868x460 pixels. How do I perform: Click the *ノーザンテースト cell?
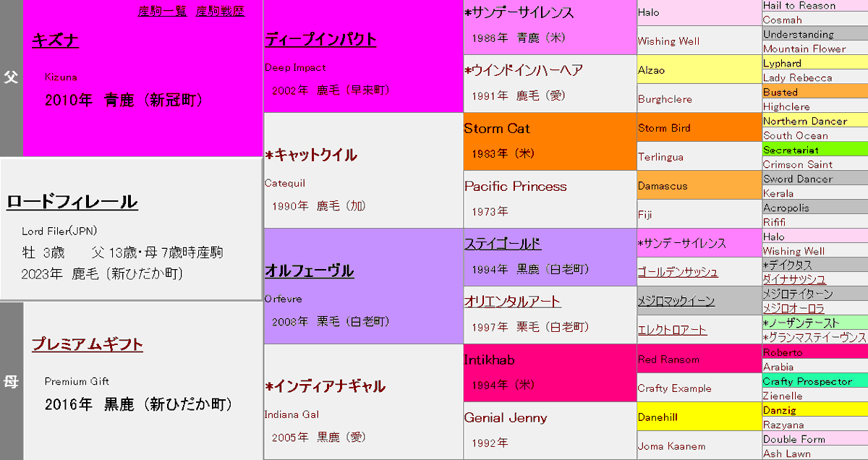[815, 323]
